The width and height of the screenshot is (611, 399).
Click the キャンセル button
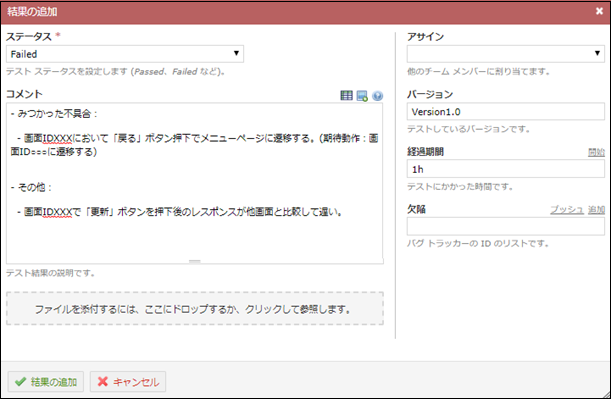pos(128,381)
